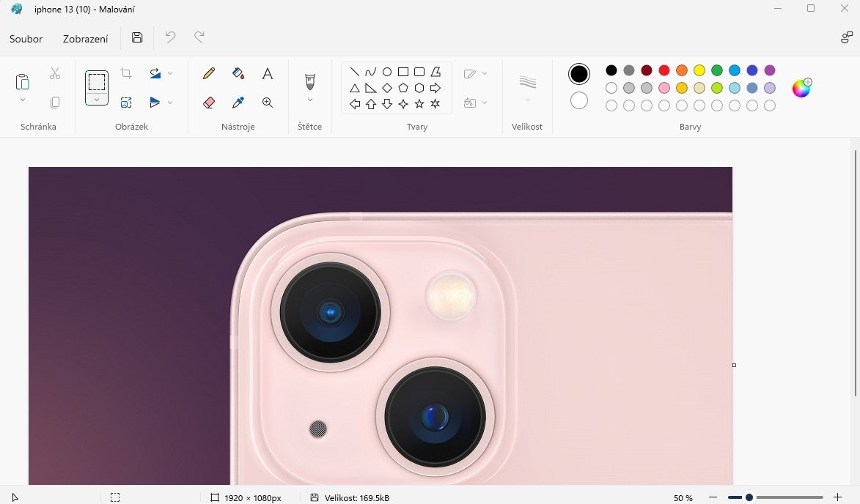Viewport: 860px width, 504px height.
Task: Select the Pencil tool
Action: click(209, 73)
